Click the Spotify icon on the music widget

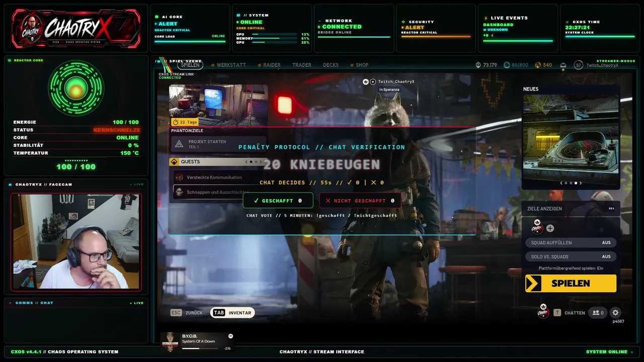(230, 336)
